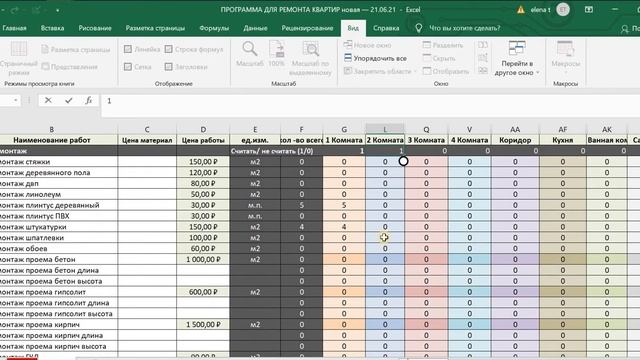
Task: Click the 3 Комната header cell
Action: (x=426, y=140)
